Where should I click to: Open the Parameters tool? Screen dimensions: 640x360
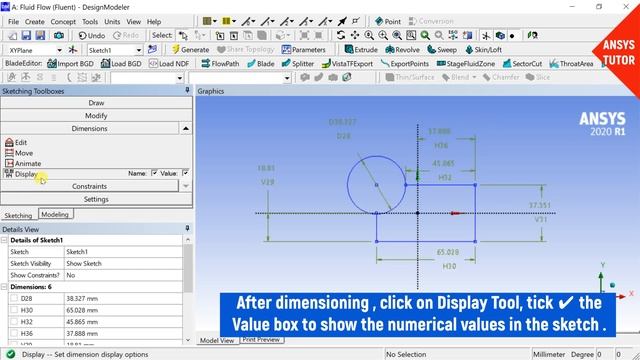pos(304,49)
